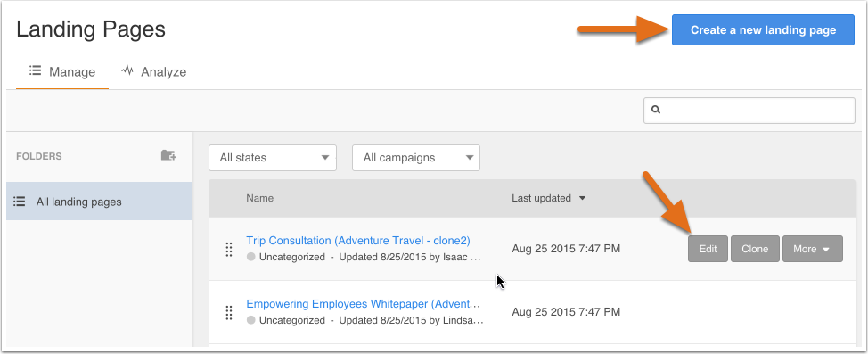Click the gray status dot under Trip Consultation
This screenshot has width=868, height=354.
pos(250,257)
